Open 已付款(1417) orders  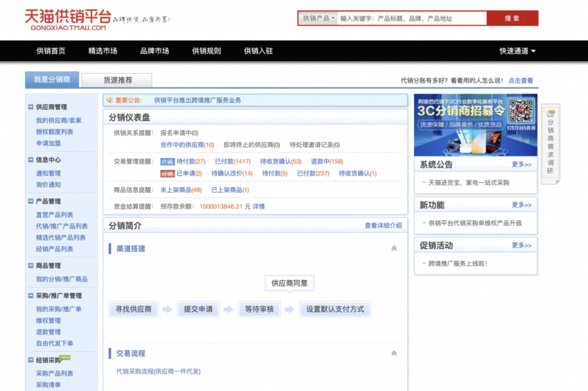(x=233, y=162)
